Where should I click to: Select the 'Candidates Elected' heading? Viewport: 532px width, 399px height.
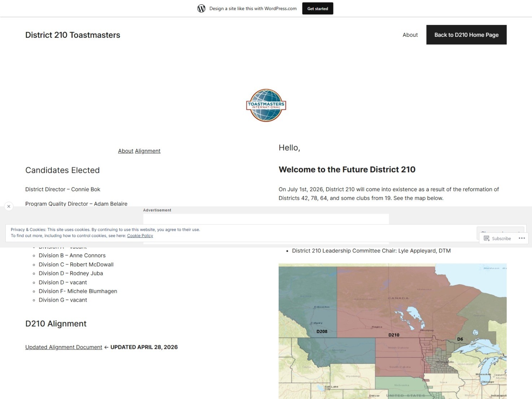tap(62, 170)
